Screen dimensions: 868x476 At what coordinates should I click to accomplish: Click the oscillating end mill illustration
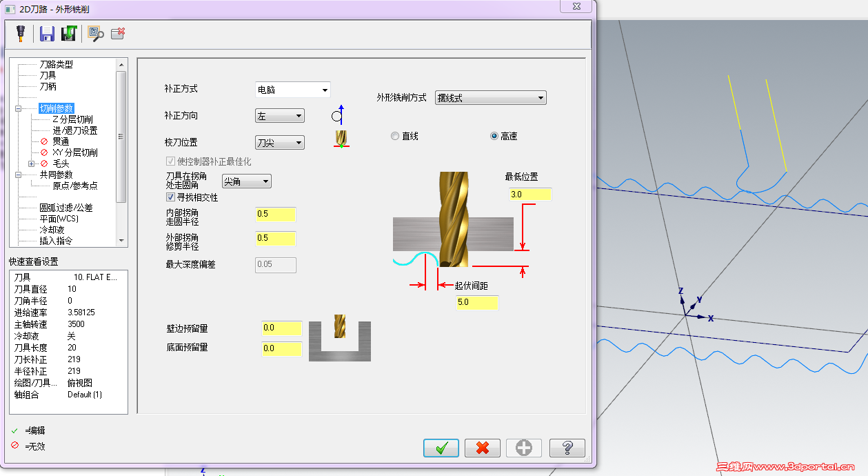[453, 220]
